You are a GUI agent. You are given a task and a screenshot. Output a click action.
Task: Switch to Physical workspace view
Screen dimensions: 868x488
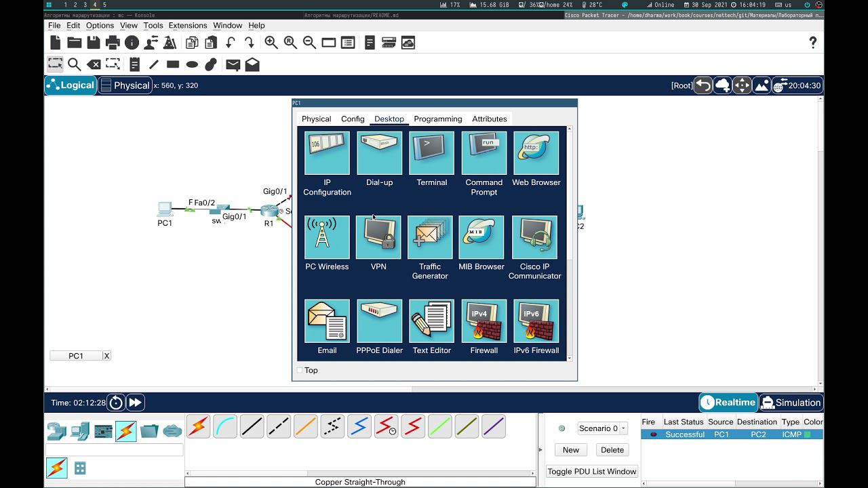click(x=125, y=85)
